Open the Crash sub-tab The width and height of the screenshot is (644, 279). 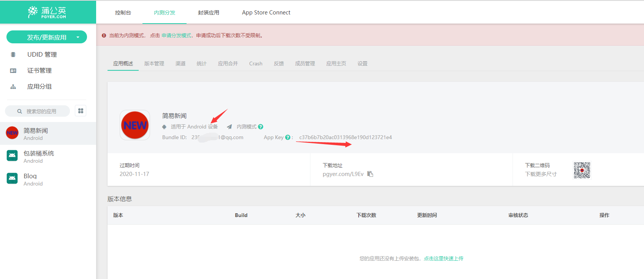(256, 63)
